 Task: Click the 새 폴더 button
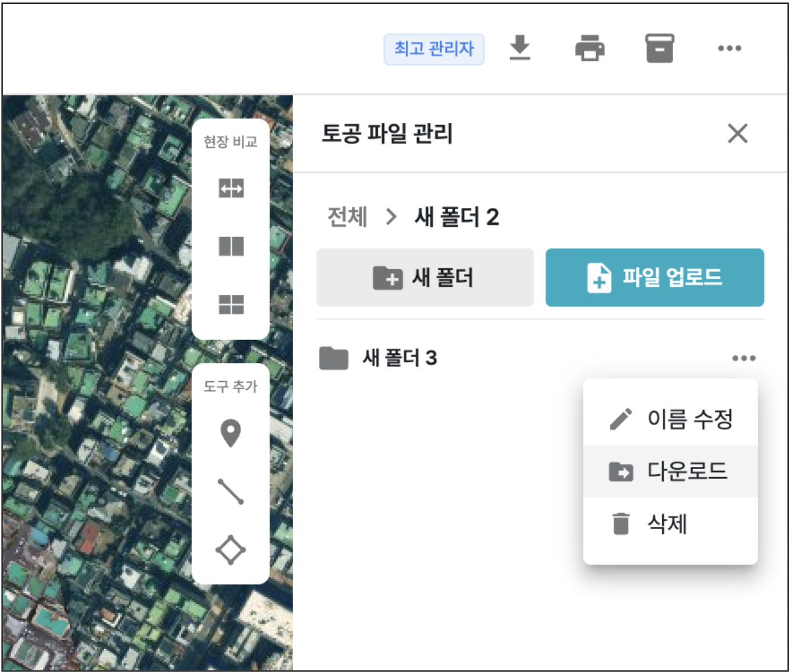point(425,278)
